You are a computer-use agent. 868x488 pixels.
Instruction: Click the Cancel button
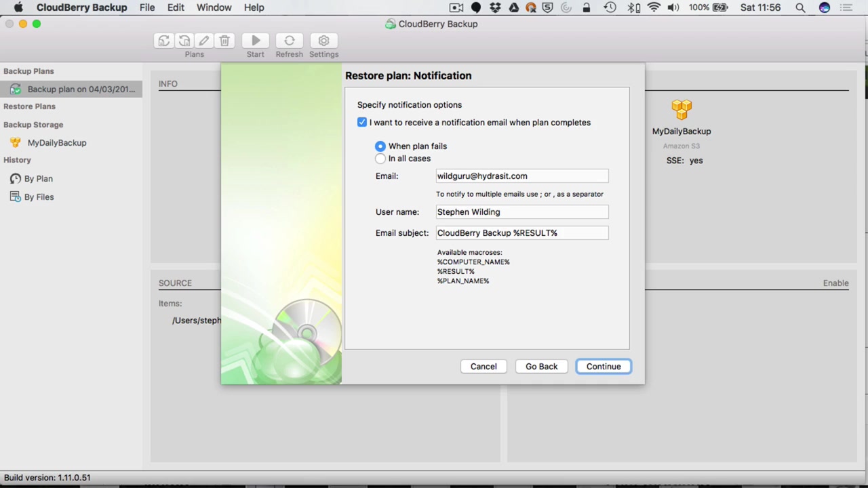[x=484, y=366]
